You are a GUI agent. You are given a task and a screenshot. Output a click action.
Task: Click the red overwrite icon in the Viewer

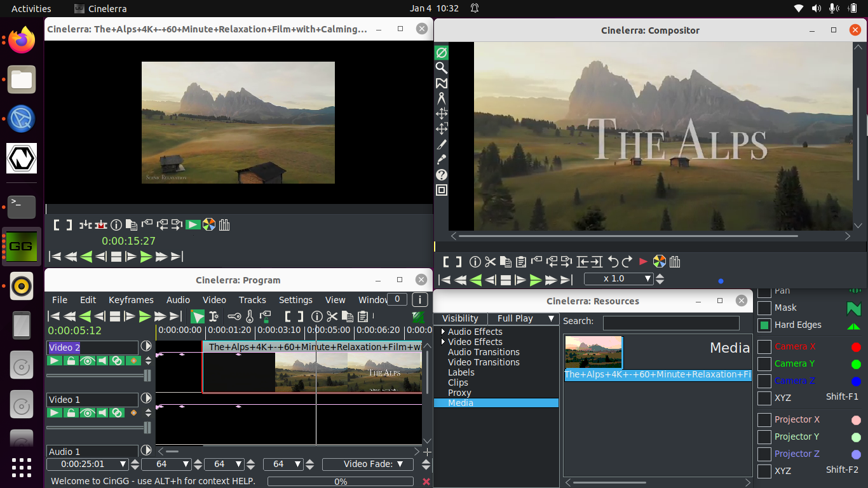tap(100, 224)
